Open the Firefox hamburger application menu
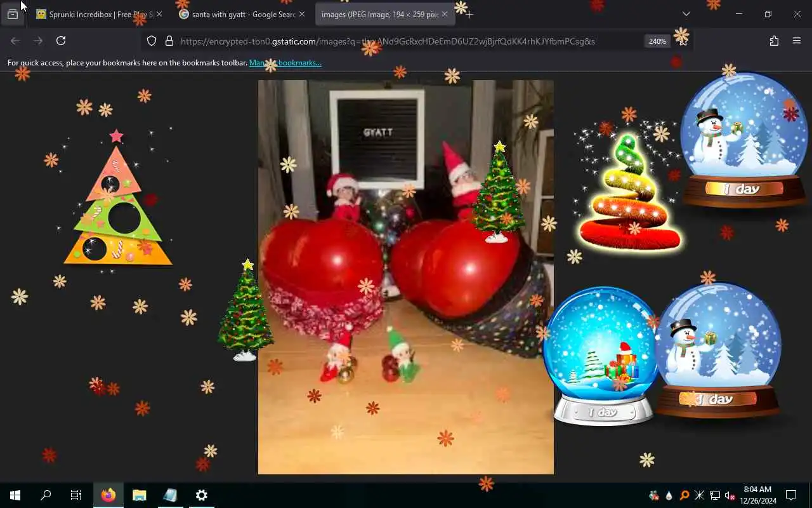Viewport: 812px width, 508px height. (x=797, y=41)
